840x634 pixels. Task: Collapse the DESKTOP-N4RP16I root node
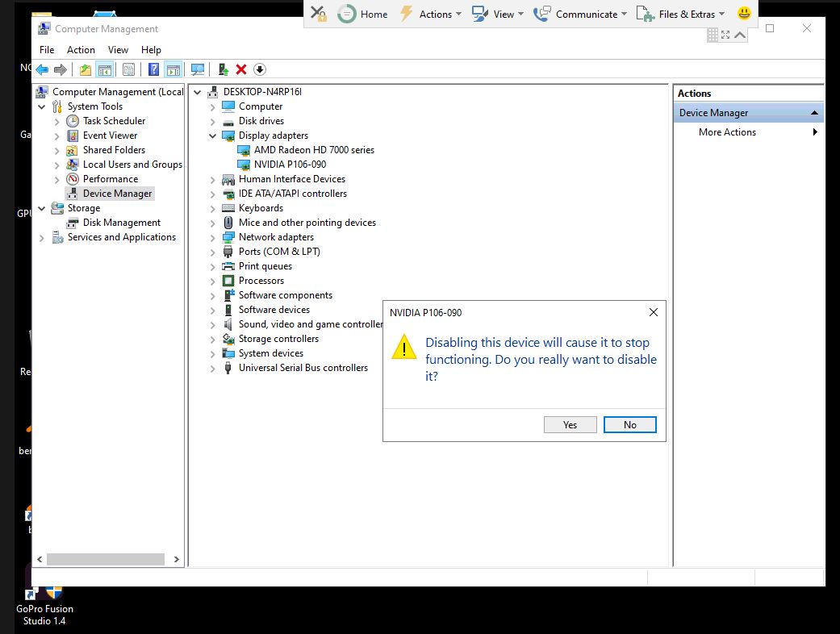coord(197,92)
